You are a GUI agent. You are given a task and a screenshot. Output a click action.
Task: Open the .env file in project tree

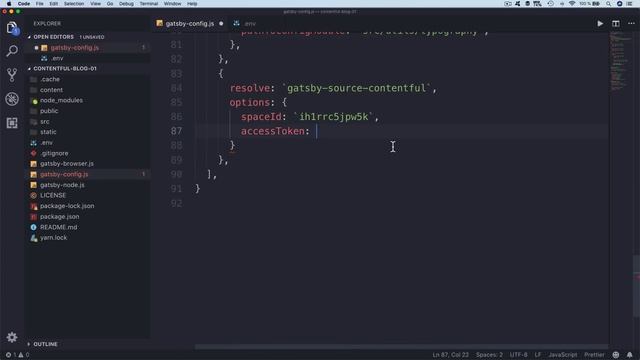[47, 143]
